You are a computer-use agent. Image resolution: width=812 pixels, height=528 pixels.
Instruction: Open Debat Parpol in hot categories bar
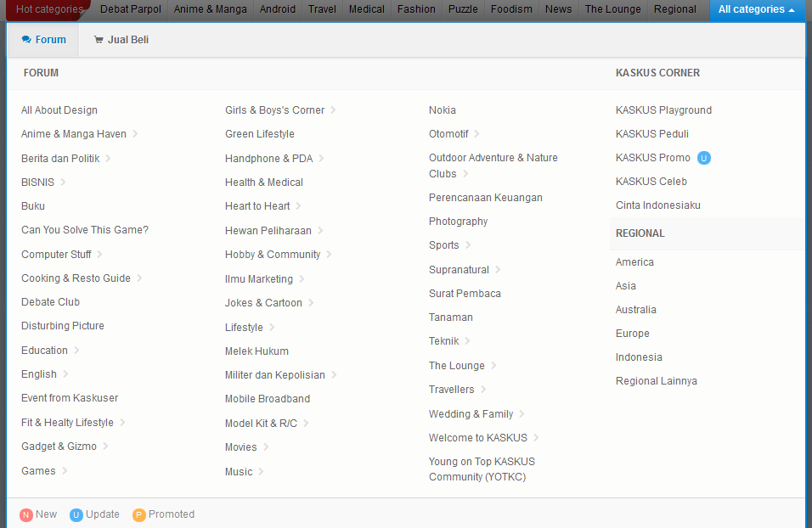coord(131,9)
